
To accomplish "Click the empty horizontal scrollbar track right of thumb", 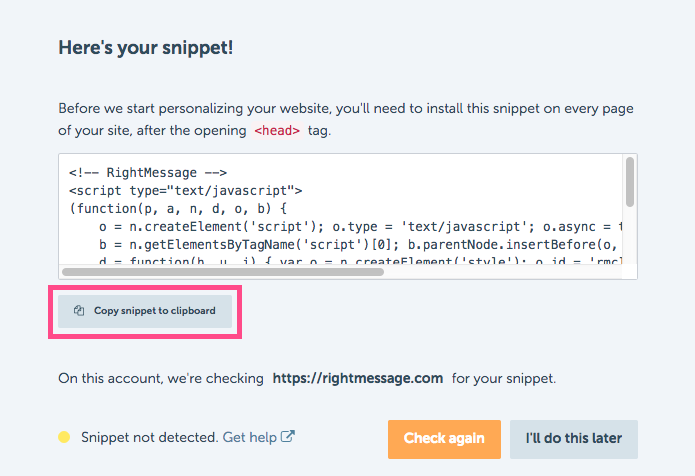I will pyautogui.click(x=503, y=272).
